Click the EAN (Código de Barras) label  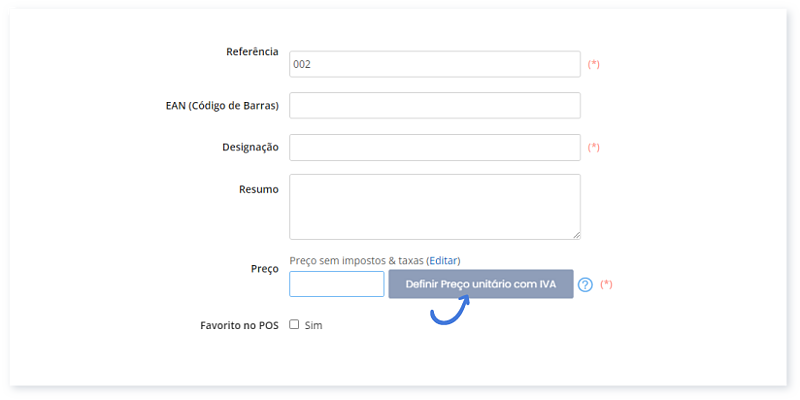click(222, 106)
